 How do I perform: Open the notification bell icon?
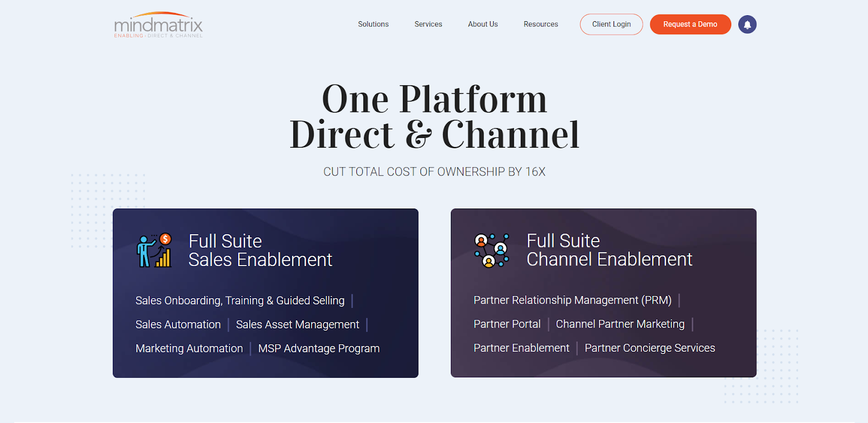747,24
